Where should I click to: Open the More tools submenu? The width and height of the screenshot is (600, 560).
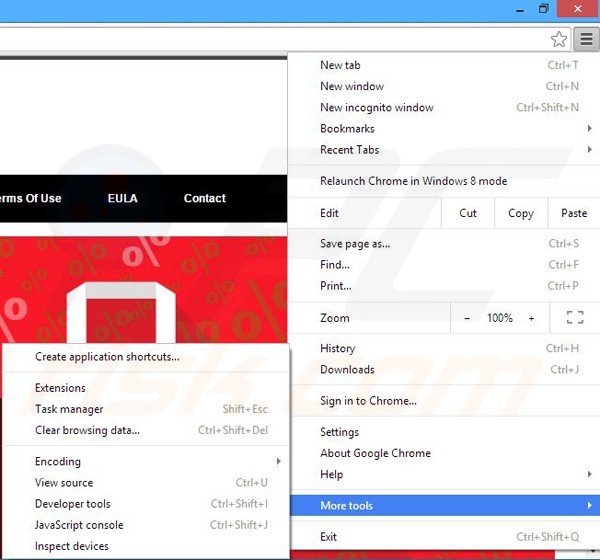[x=445, y=506]
